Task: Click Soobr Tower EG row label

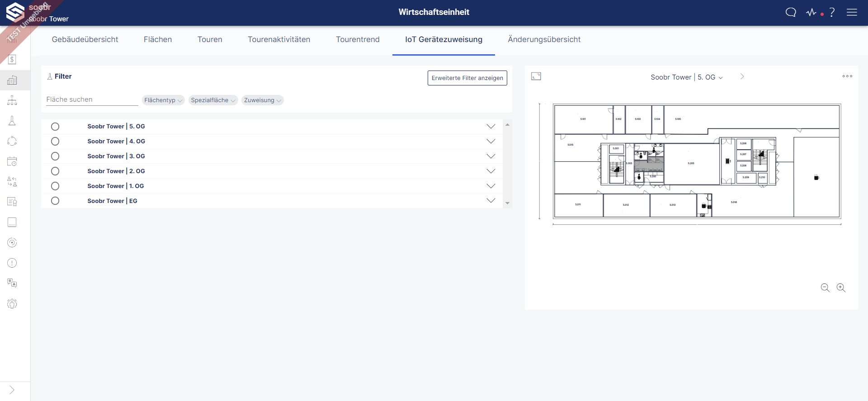Action: [x=113, y=201]
